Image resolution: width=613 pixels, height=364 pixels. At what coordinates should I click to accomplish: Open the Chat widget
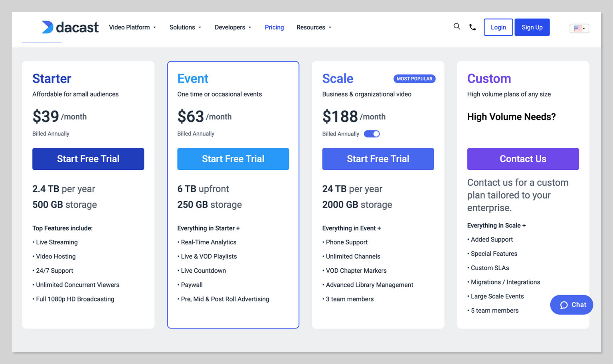point(571,305)
